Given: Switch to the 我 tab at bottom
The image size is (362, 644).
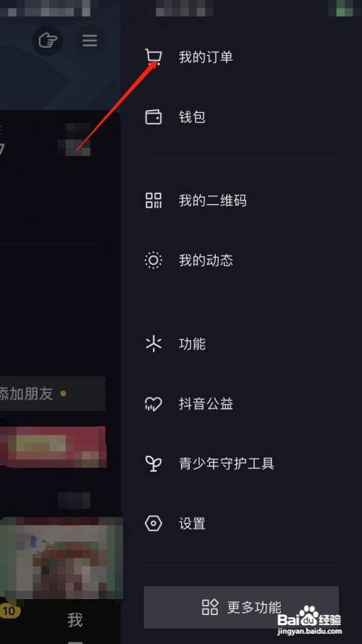Looking at the screenshot, I should pyautogui.click(x=75, y=620).
